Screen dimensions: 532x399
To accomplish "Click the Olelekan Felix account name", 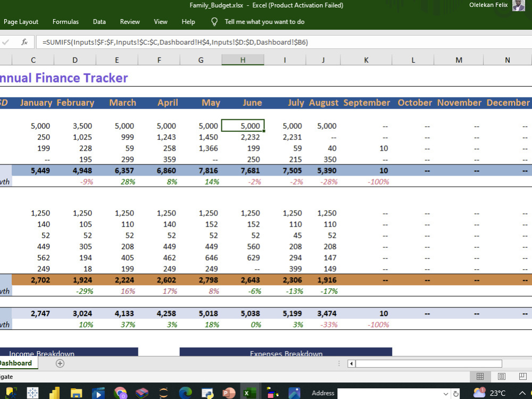I will pyautogui.click(x=488, y=5).
